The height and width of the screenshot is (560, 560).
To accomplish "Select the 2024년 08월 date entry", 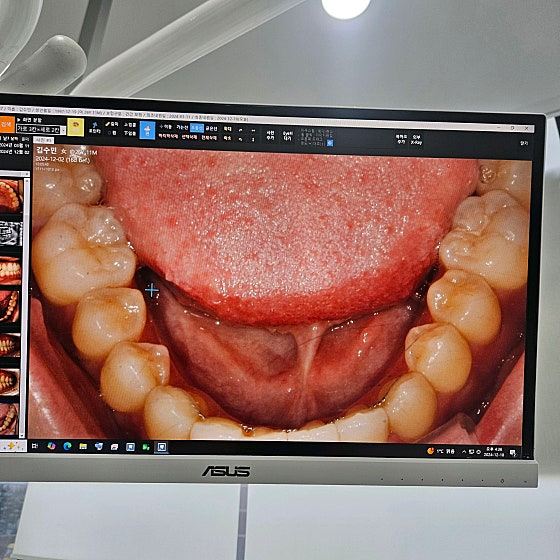I will coord(15,146).
